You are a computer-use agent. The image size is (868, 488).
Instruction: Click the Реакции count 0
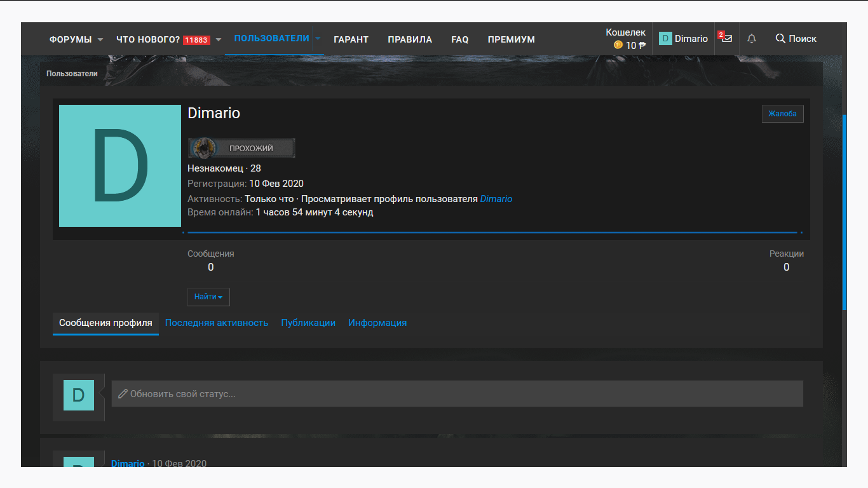click(x=786, y=268)
